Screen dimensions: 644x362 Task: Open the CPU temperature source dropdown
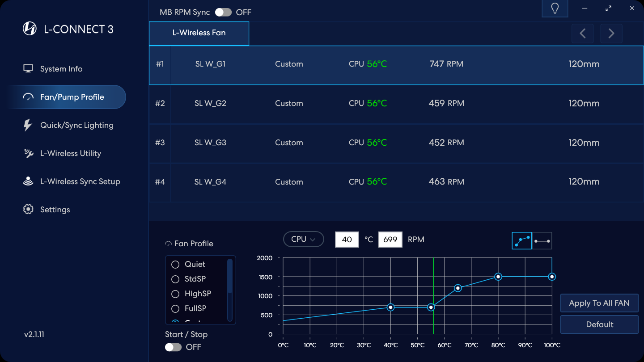pos(304,239)
